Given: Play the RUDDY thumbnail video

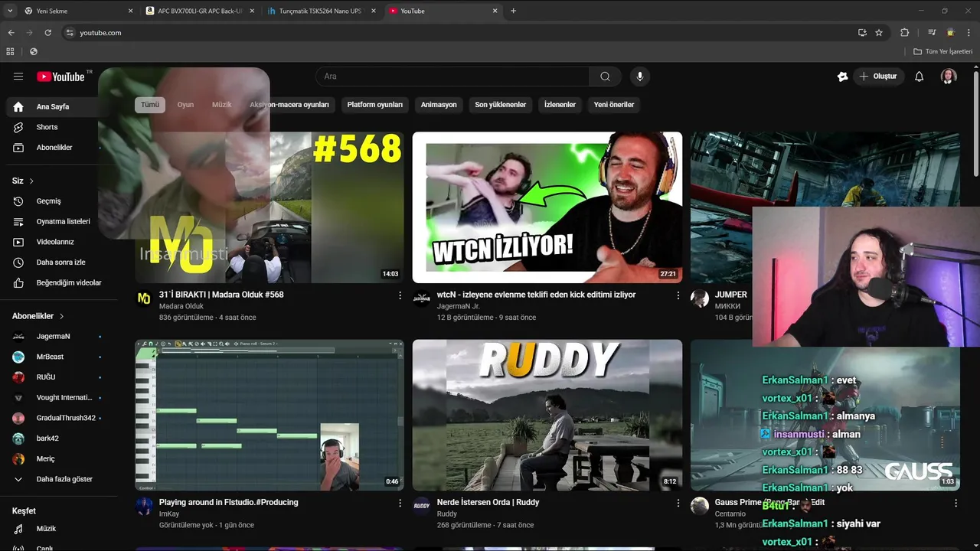Looking at the screenshot, I should pyautogui.click(x=547, y=415).
